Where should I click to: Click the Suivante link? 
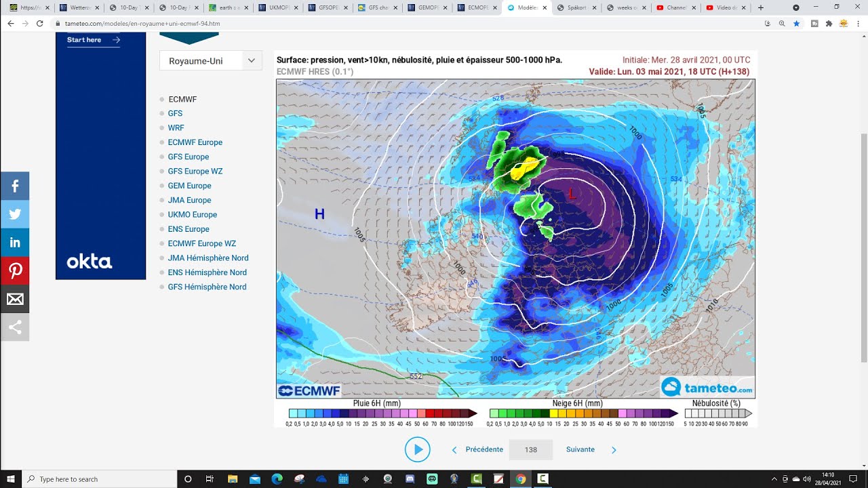[580, 450]
